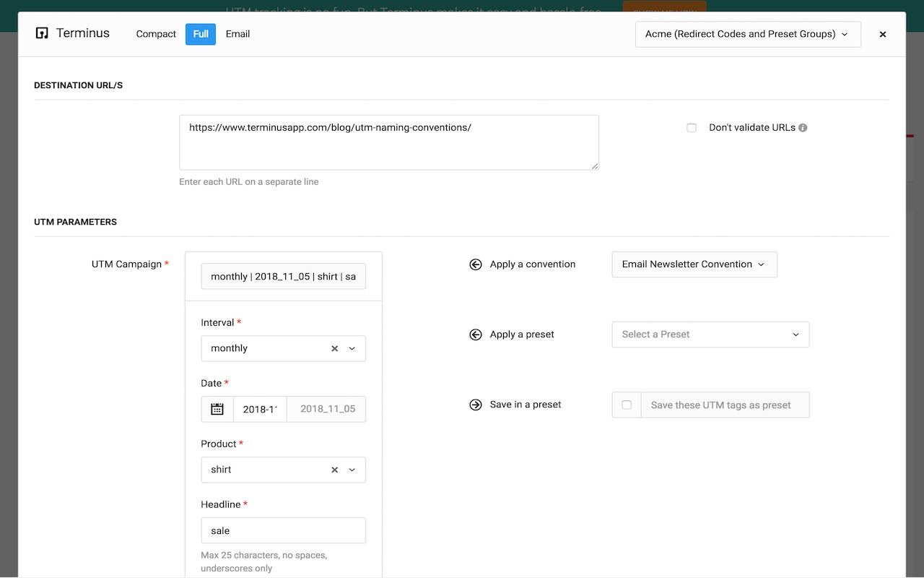Screen dimensions: 924x578
Task: Click the UTM PARAMETERS heading
Action: [x=75, y=222]
